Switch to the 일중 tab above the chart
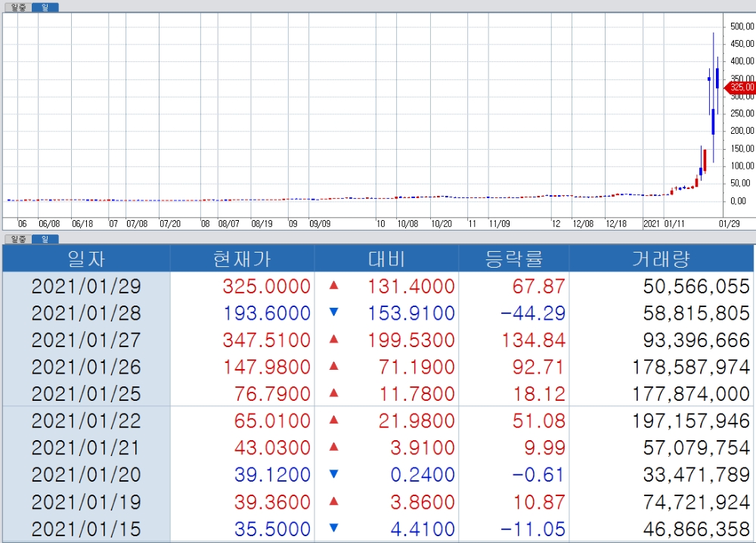 [17, 7]
